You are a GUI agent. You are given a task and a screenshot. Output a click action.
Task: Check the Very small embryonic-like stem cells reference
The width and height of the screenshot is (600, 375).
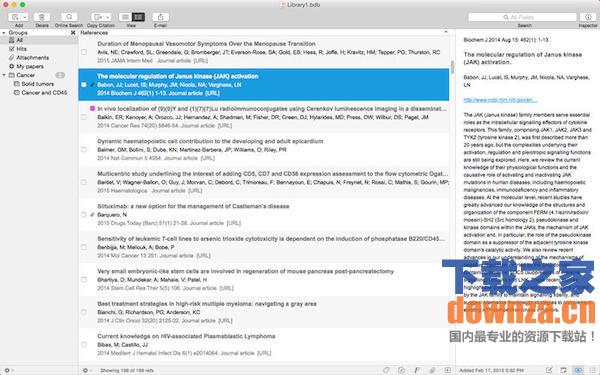(84, 280)
